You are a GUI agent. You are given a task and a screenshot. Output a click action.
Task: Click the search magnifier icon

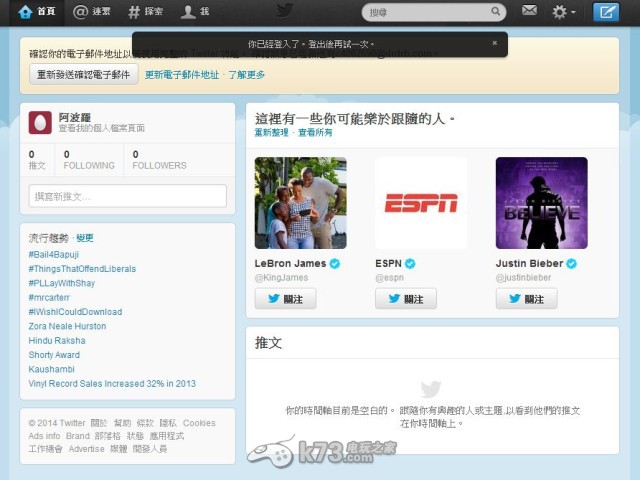[494, 12]
